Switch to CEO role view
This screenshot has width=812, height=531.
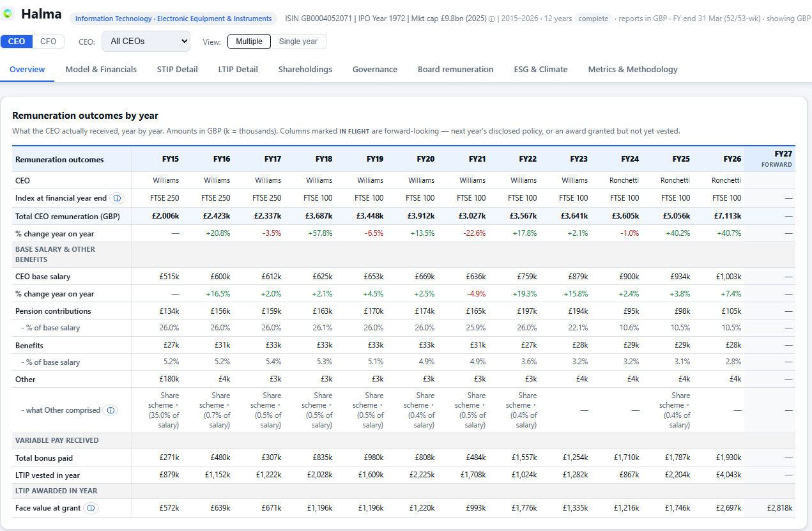point(17,42)
